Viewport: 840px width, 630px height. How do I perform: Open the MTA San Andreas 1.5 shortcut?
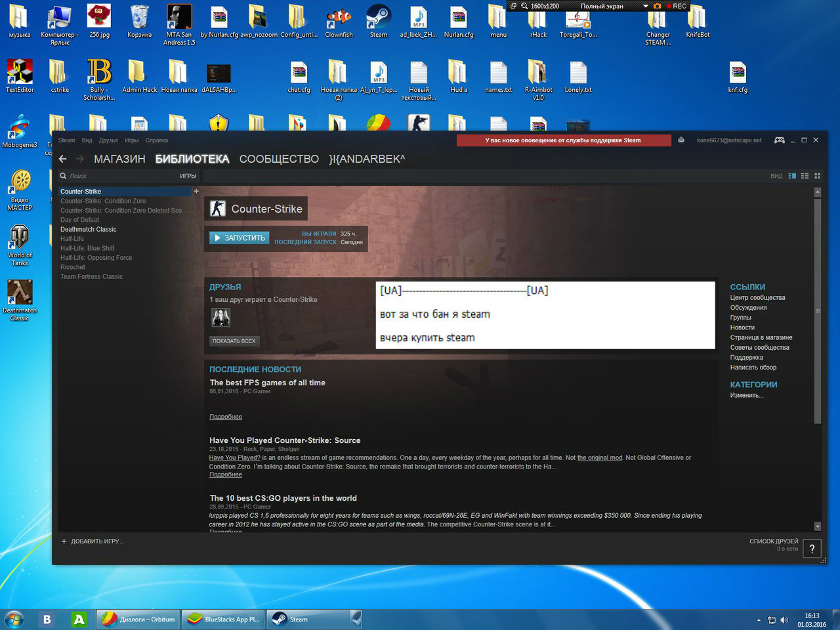coord(179,25)
